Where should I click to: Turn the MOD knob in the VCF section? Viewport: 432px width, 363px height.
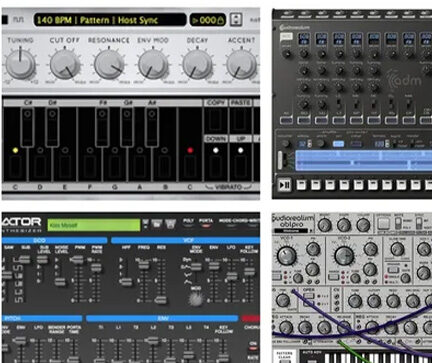pos(196,299)
